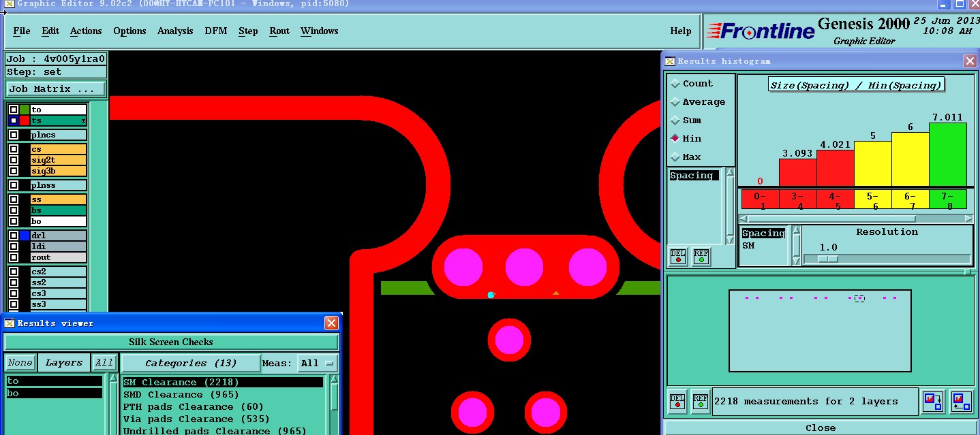Click the Resolution slider handle

[827, 259]
